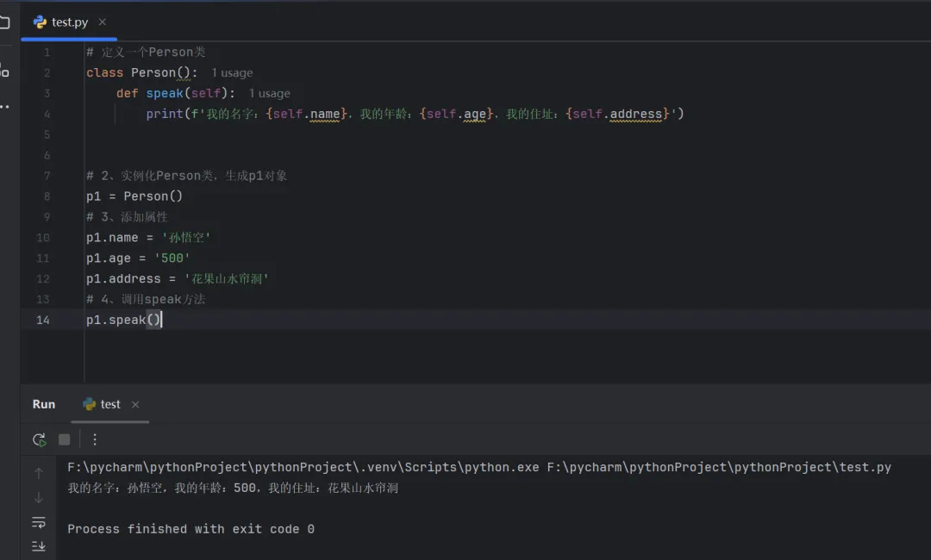Viewport: 931px width, 560px height.
Task: Open the Structure tool window icon
Action: click(x=4, y=71)
